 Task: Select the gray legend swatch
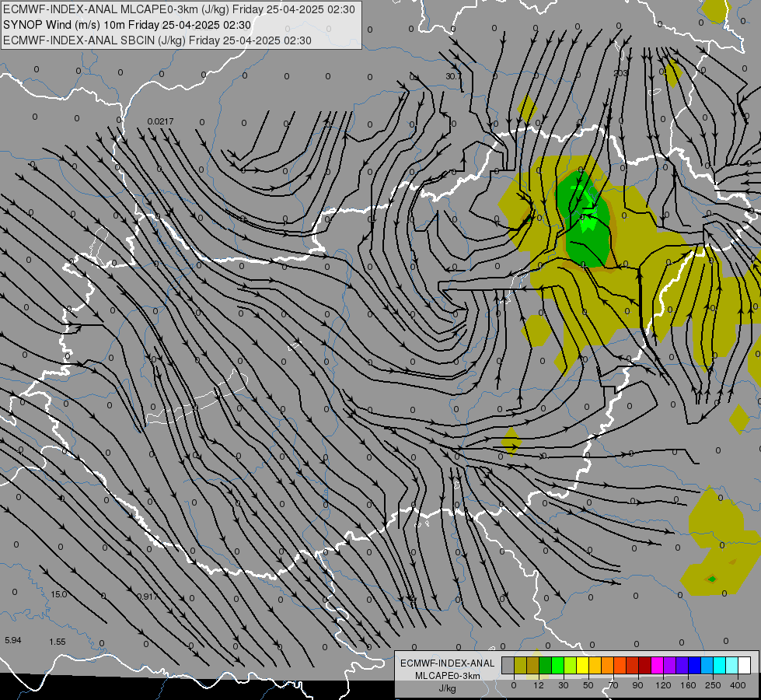[x=508, y=665]
